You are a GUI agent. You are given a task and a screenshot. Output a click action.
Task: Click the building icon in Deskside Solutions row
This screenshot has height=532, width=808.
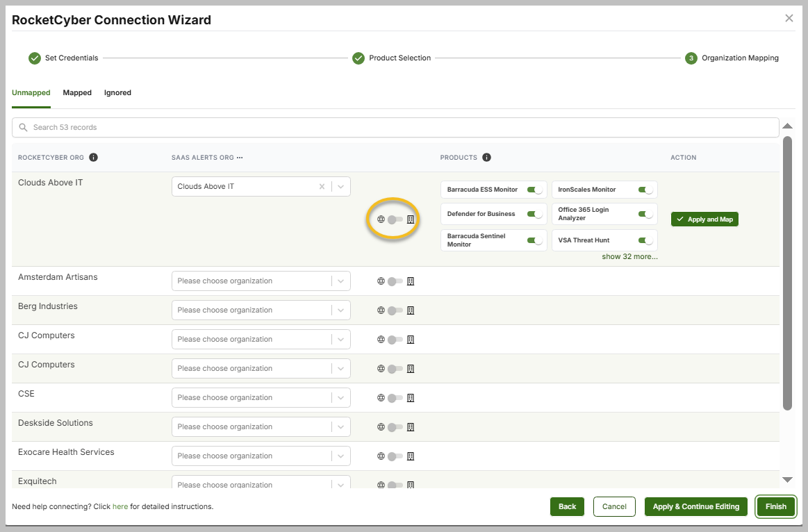tap(411, 427)
